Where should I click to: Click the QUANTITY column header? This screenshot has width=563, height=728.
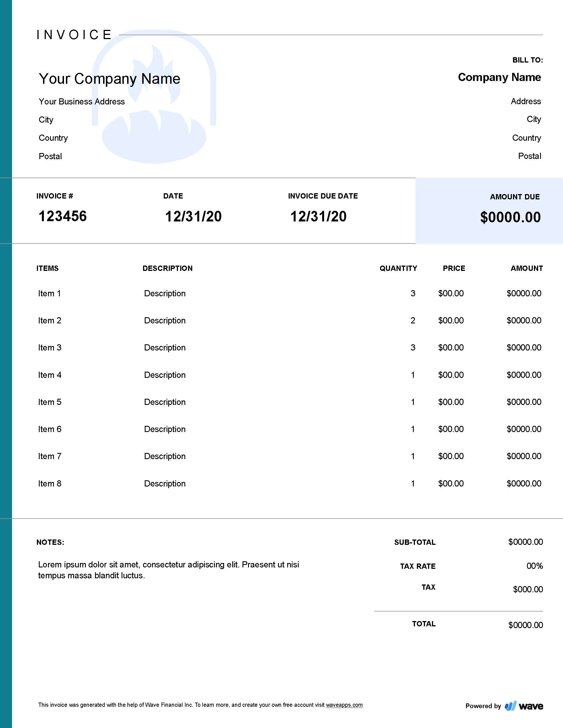pyautogui.click(x=398, y=268)
